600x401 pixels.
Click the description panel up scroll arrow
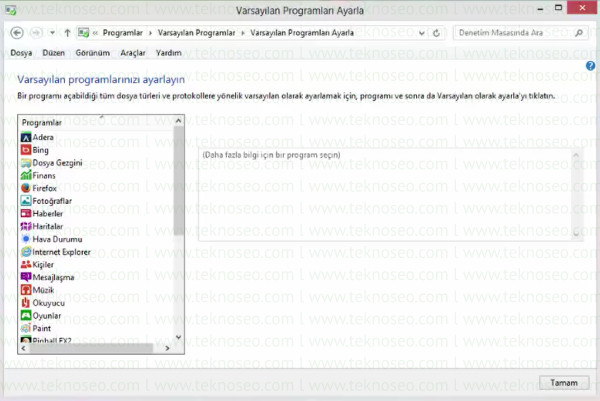[x=576, y=155]
